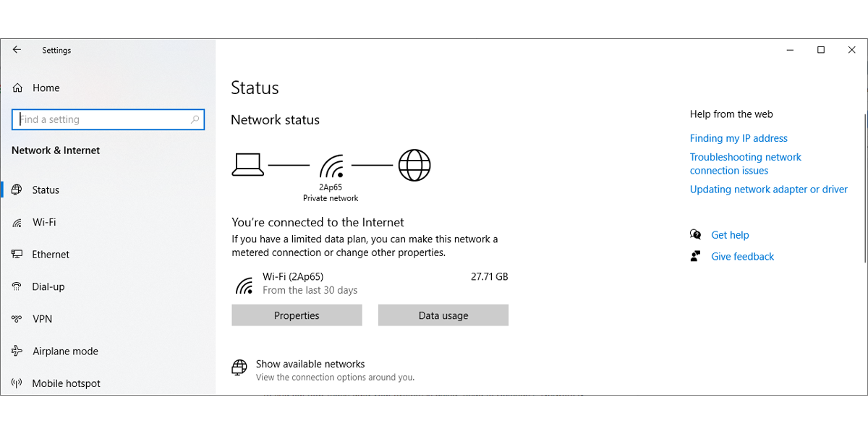Open Properties for the Wi-Fi connection

[297, 315]
